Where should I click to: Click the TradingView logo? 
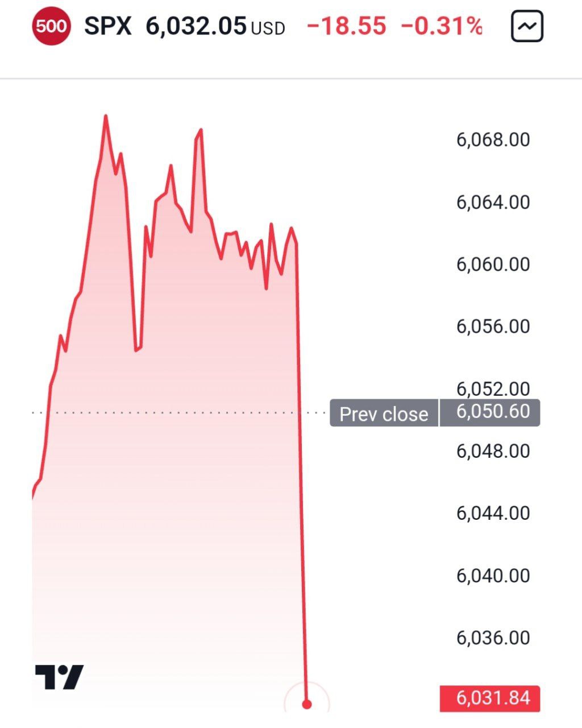[x=59, y=677]
